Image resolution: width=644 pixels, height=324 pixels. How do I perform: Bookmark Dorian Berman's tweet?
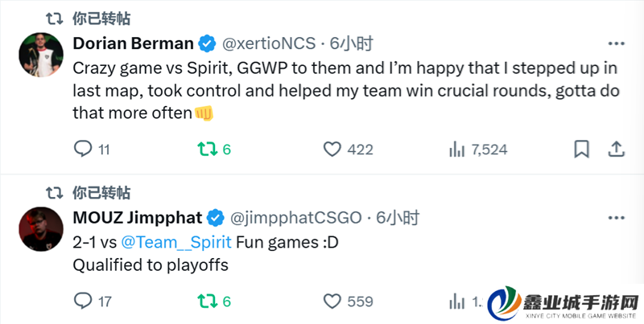pos(581,149)
